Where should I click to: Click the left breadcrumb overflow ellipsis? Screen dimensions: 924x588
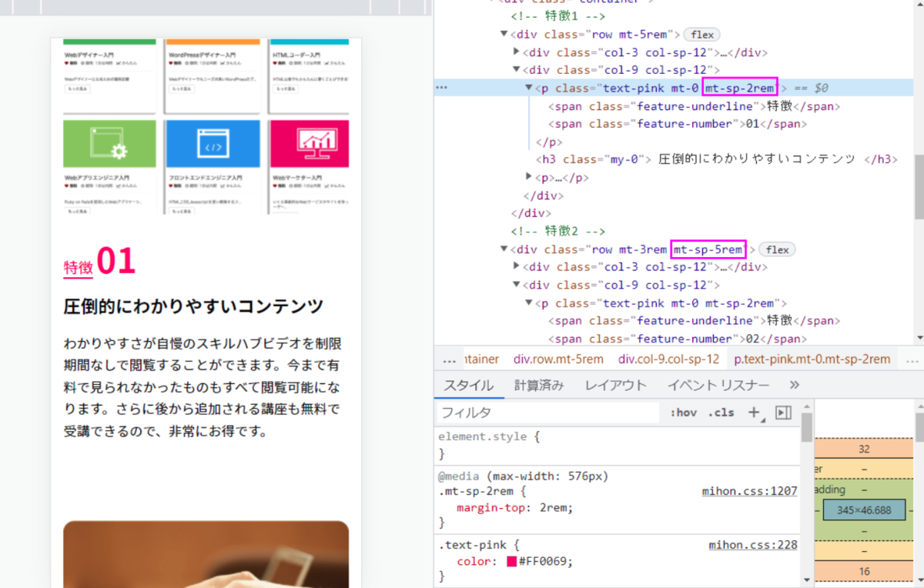pos(449,359)
